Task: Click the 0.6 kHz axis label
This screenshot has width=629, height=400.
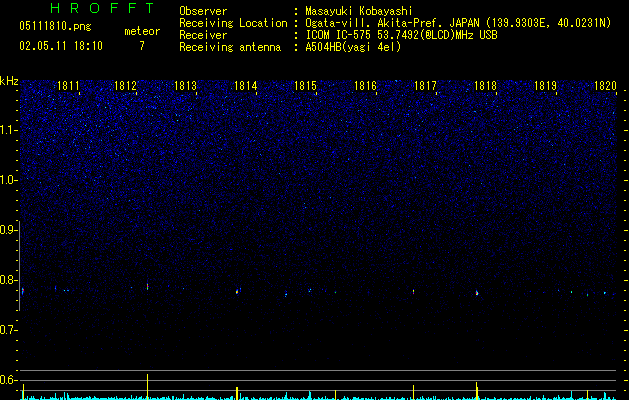Action: [x=8, y=380]
